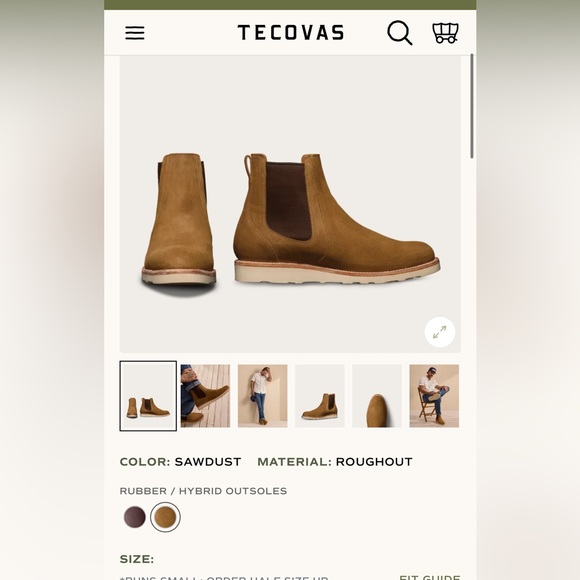Select thumbnail of man leaning on wall

(263, 396)
